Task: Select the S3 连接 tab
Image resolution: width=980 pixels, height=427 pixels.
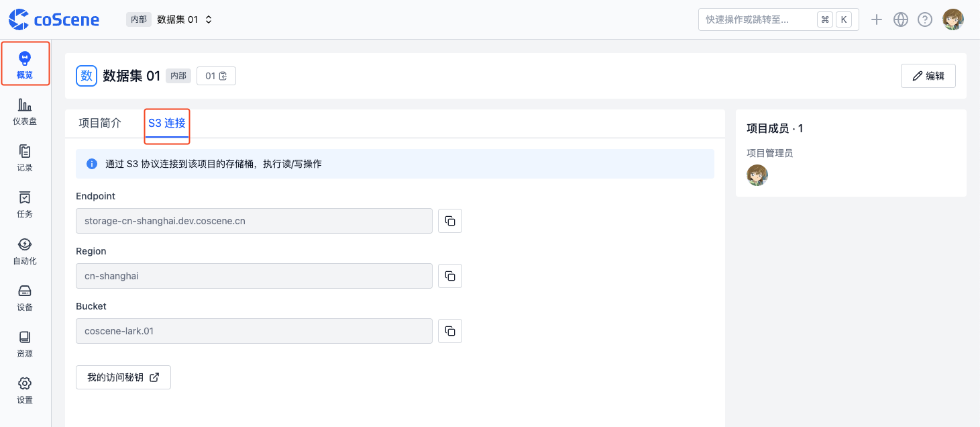Action: (167, 124)
